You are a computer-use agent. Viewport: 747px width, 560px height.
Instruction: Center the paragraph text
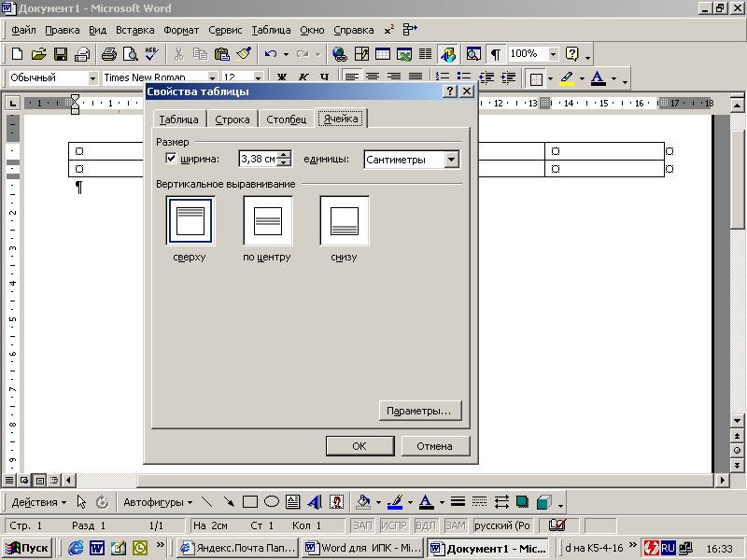(x=373, y=77)
